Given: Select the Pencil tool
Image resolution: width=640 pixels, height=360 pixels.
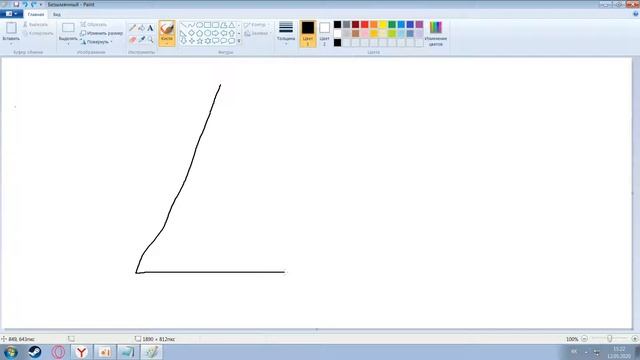Looking at the screenshot, I should [x=132, y=28].
